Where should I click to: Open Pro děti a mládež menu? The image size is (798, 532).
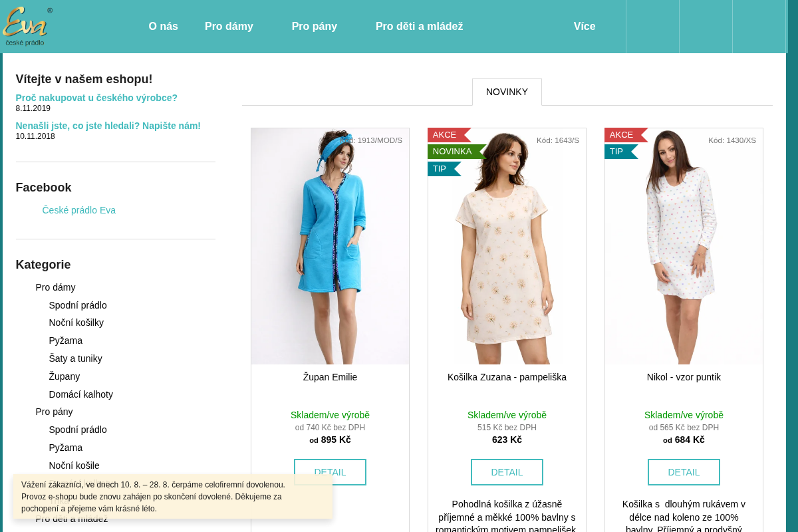(x=419, y=27)
